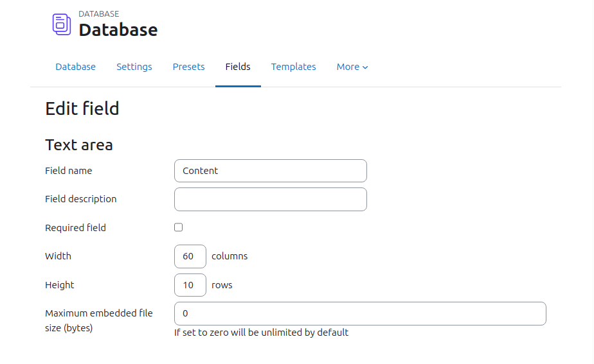Click the Maximum embedded file size label
Screen dimensions: 594x364
(x=99, y=320)
